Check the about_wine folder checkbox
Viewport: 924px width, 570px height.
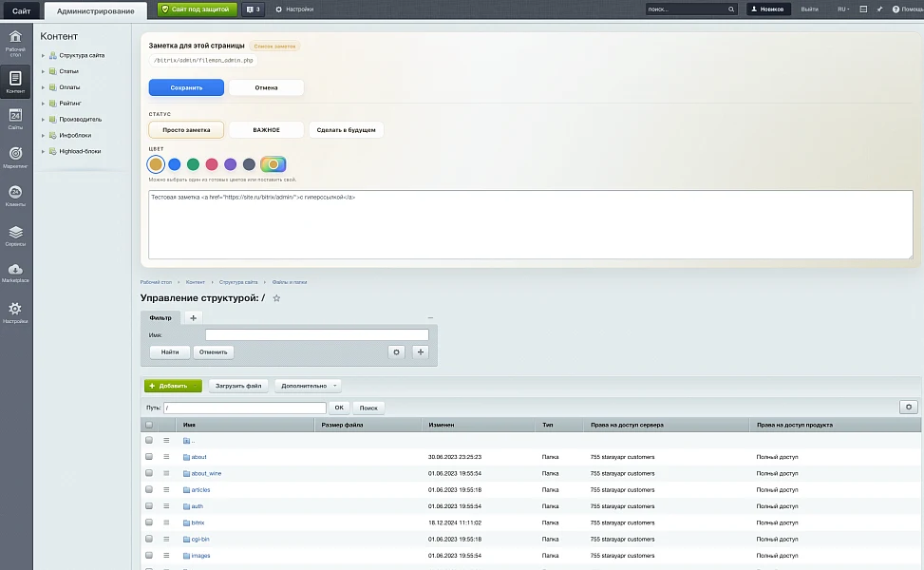click(x=149, y=473)
